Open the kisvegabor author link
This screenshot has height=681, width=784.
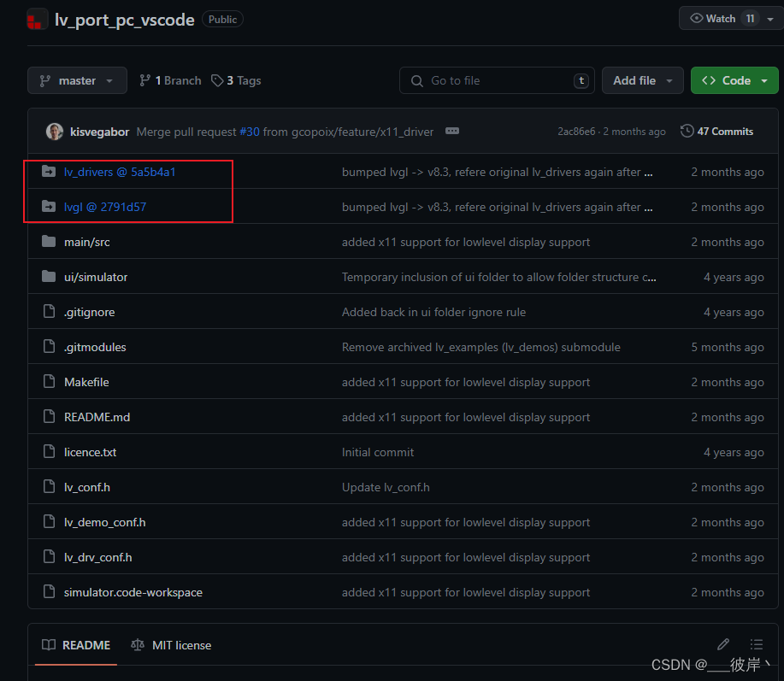[x=99, y=132]
